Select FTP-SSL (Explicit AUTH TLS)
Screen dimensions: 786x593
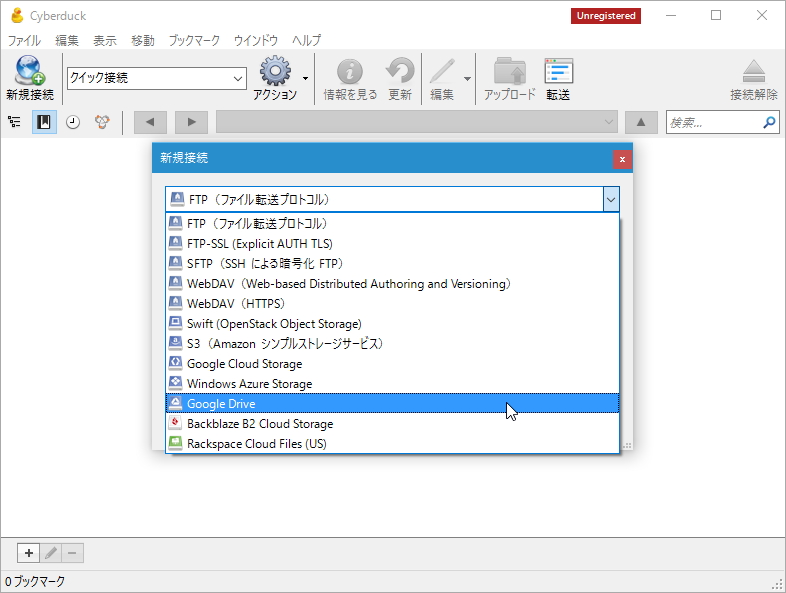(x=392, y=243)
